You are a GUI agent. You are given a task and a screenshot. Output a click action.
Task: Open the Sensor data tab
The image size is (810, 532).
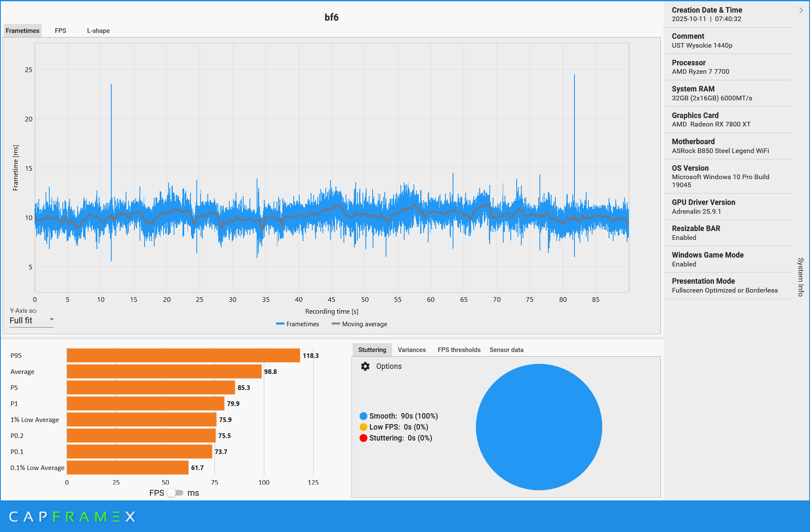coord(506,350)
